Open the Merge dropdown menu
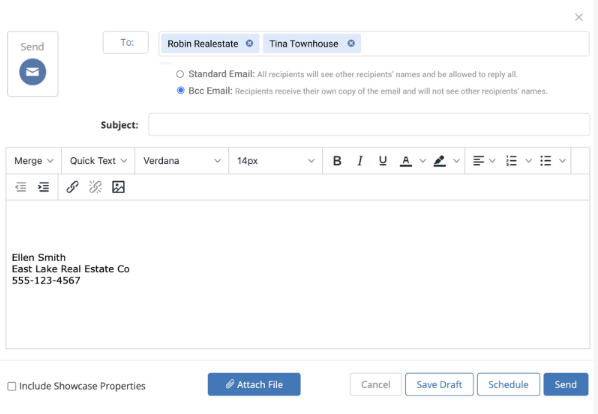This screenshot has width=598, height=414. pyautogui.click(x=34, y=161)
